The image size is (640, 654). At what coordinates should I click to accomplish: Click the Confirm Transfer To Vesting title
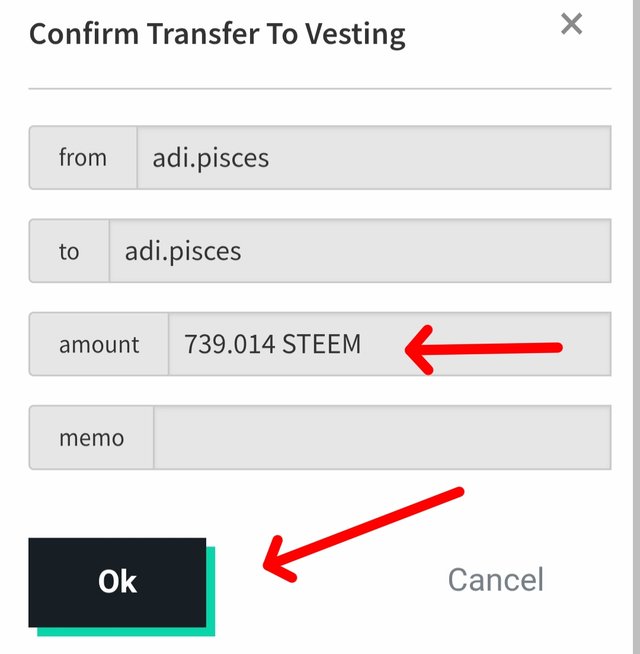pyautogui.click(x=217, y=34)
